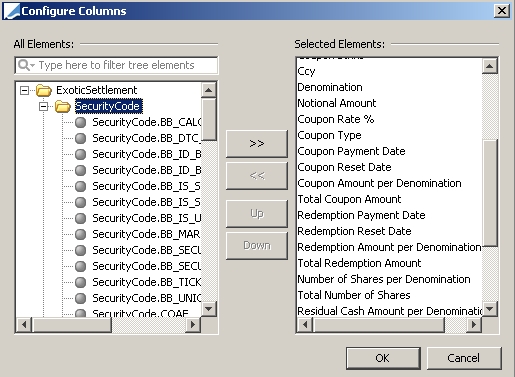This screenshot has width=515, height=377.
Task: Click tree panel scroll left arrow
Action: pyautogui.click(x=24, y=325)
